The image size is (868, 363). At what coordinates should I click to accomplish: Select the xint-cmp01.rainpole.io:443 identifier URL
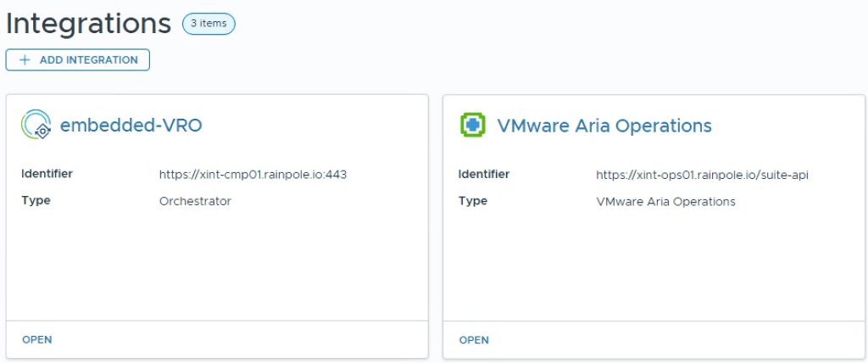253,175
